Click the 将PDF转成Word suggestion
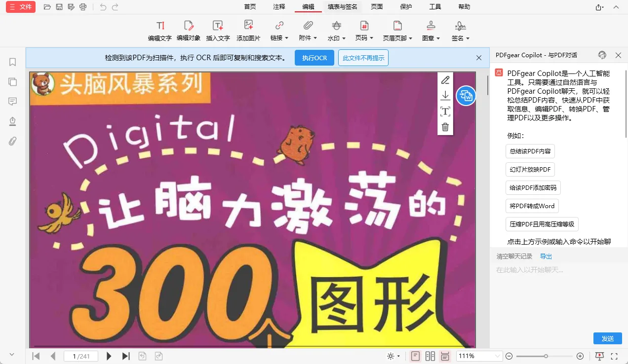The height and width of the screenshot is (364, 628). pos(532,206)
